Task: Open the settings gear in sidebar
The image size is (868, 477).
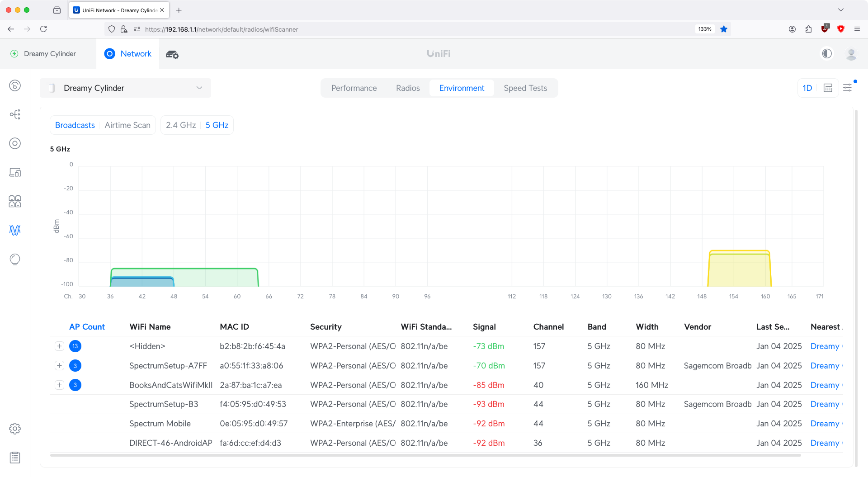Action: coord(15,429)
